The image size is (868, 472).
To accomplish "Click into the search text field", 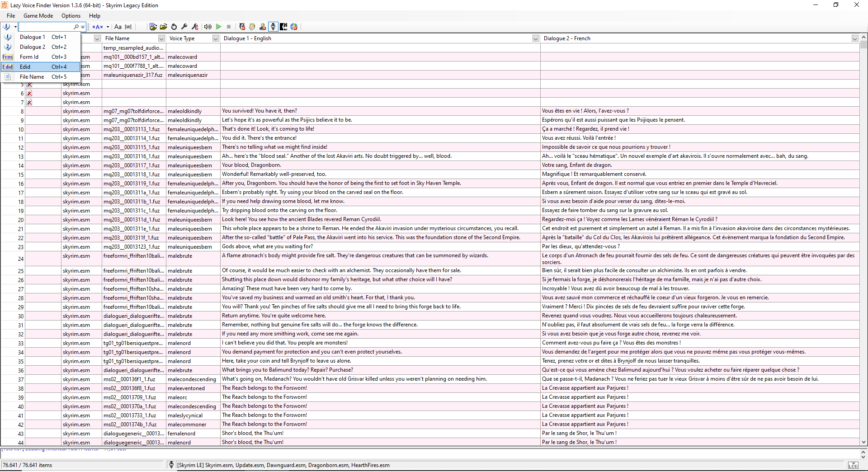I will pos(45,27).
